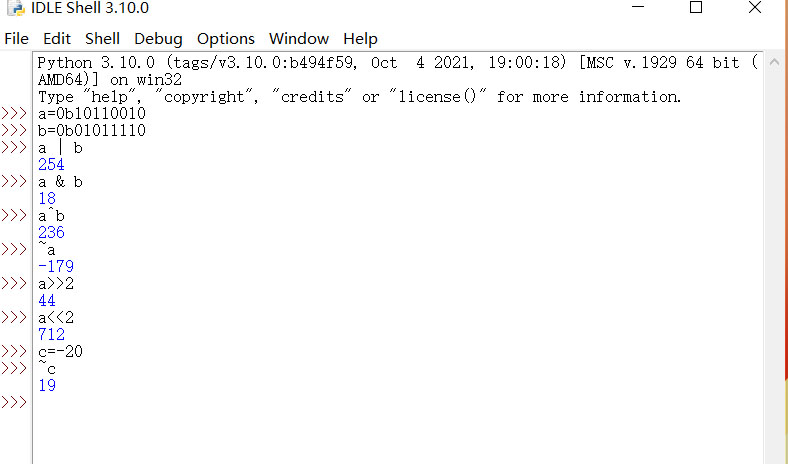Click the output value -179

pyautogui.click(x=56, y=266)
